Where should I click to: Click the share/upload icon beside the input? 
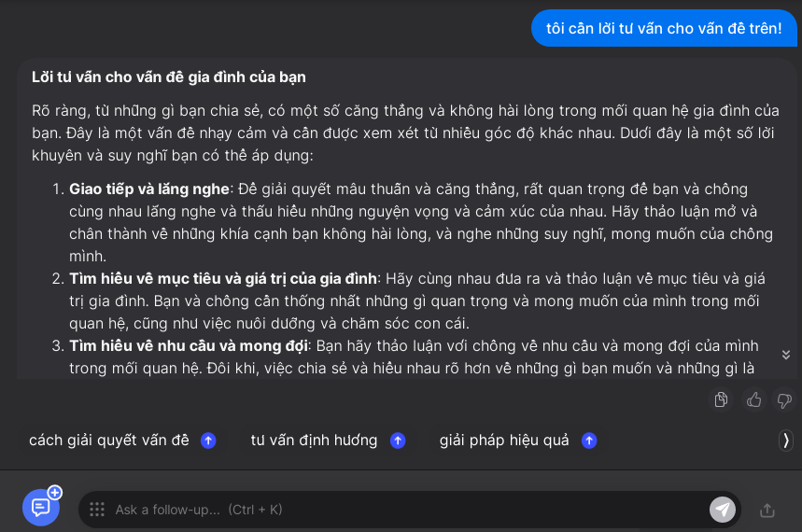[x=767, y=510]
